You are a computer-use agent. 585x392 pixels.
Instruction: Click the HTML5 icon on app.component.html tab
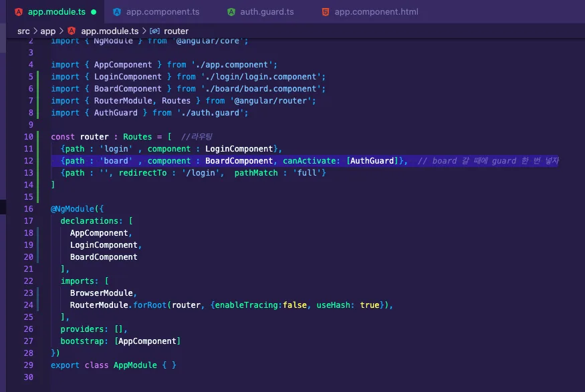click(326, 12)
